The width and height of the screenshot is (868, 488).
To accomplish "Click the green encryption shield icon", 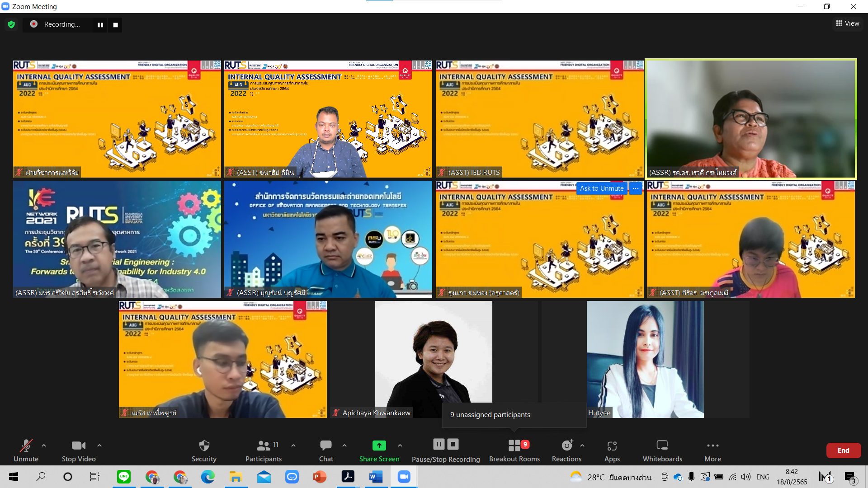I will point(11,24).
